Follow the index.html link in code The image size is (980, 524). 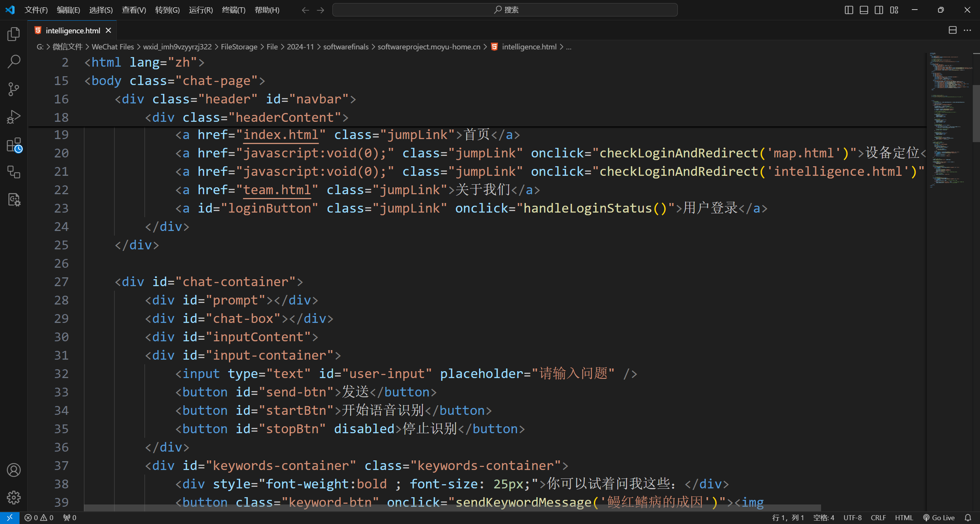coord(281,135)
